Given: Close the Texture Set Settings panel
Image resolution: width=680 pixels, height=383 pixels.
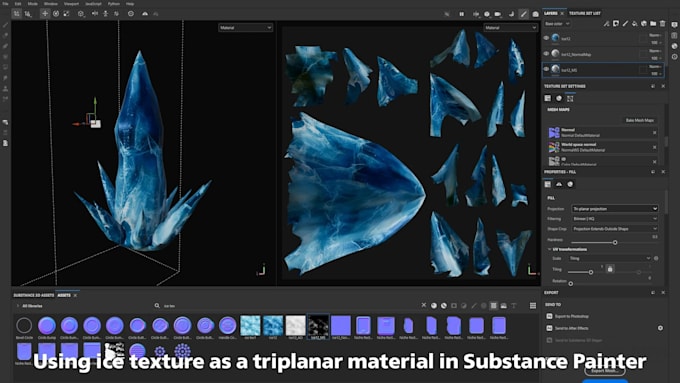Looking at the screenshot, I should click(663, 86).
